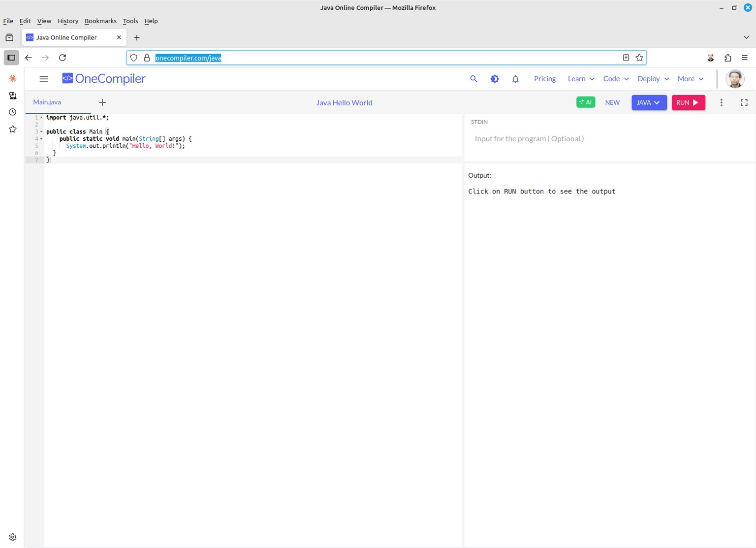756x548 pixels.
Task: Toggle dark mode theme icon
Action: click(495, 79)
